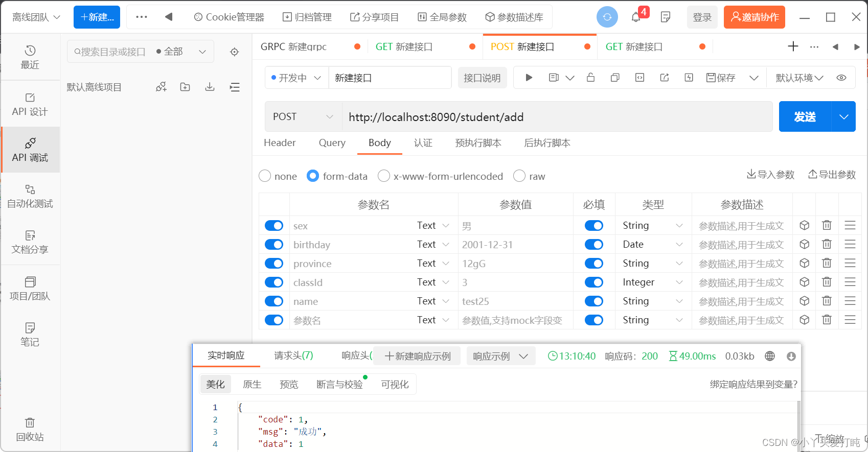This screenshot has height=452, width=868.
Task: Delete the birthday parameter row
Action: coord(827,244)
